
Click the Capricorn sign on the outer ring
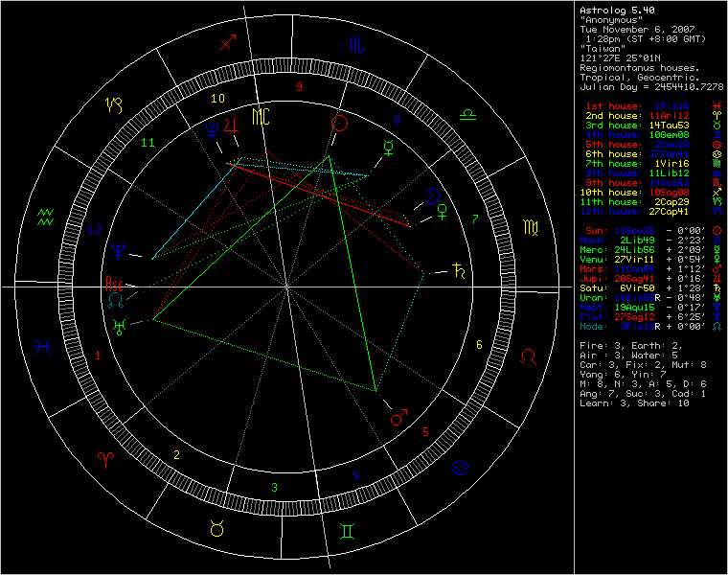114,105
